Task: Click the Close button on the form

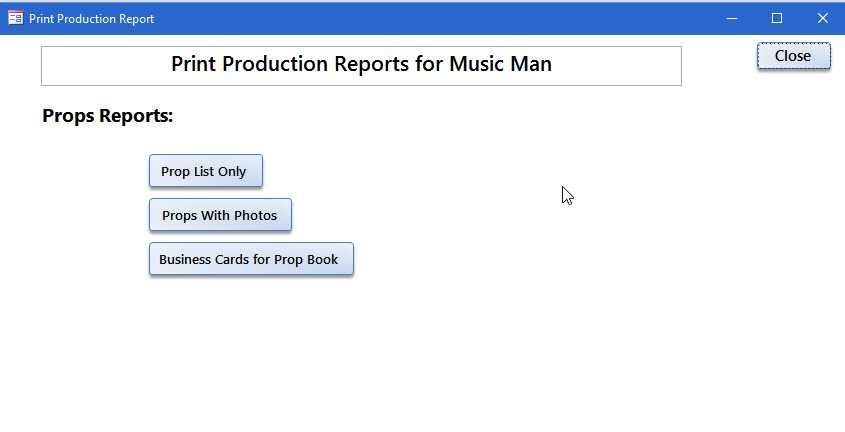Action: 793,56
